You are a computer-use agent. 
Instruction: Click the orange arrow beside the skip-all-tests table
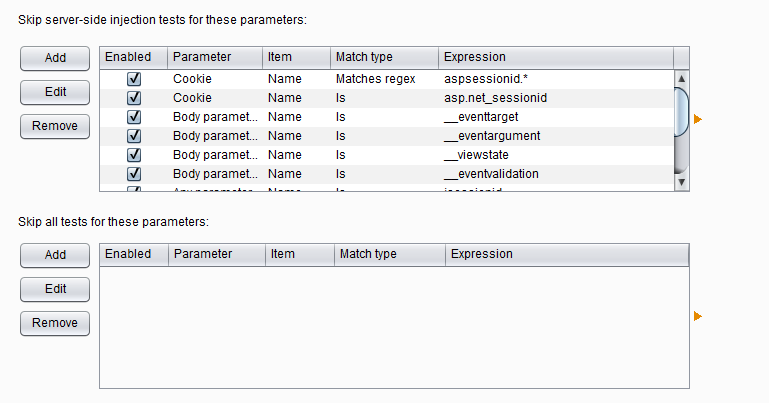coord(698,316)
